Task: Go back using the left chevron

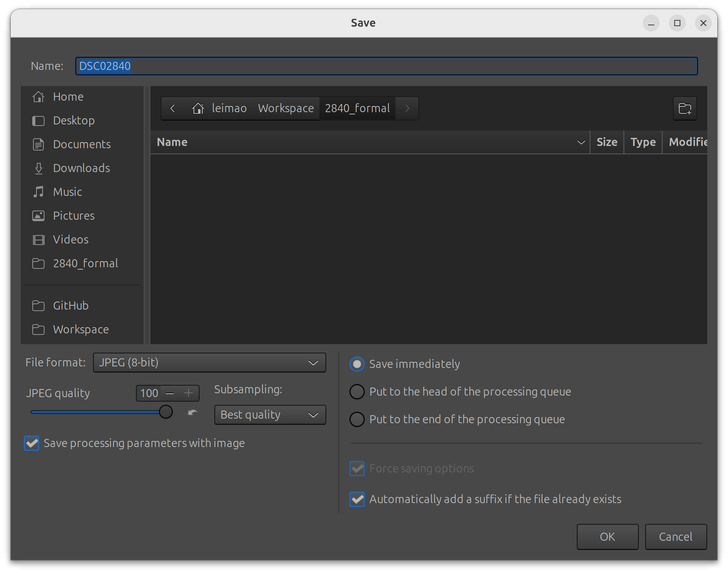Action: tap(172, 108)
